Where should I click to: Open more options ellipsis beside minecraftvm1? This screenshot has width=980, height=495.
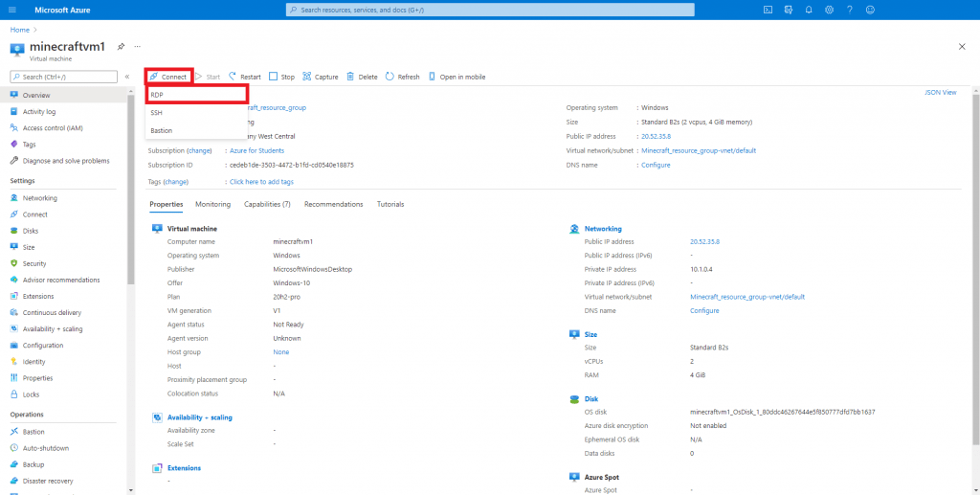tap(138, 47)
